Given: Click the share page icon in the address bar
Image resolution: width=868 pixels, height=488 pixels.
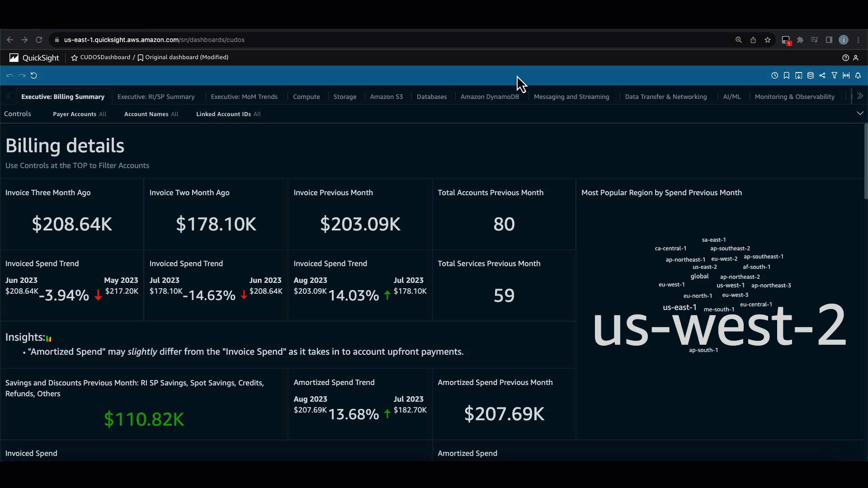Looking at the screenshot, I should click(753, 40).
